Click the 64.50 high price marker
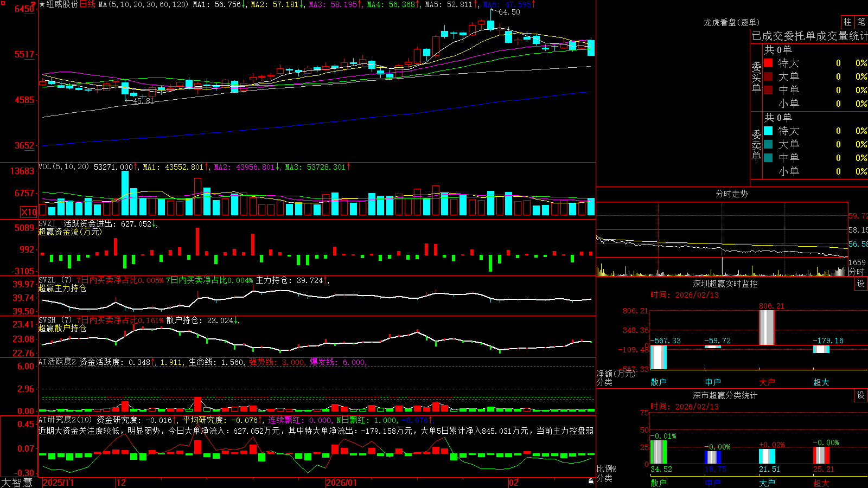The width and height of the screenshot is (868, 488). pyautogui.click(x=509, y=12)
